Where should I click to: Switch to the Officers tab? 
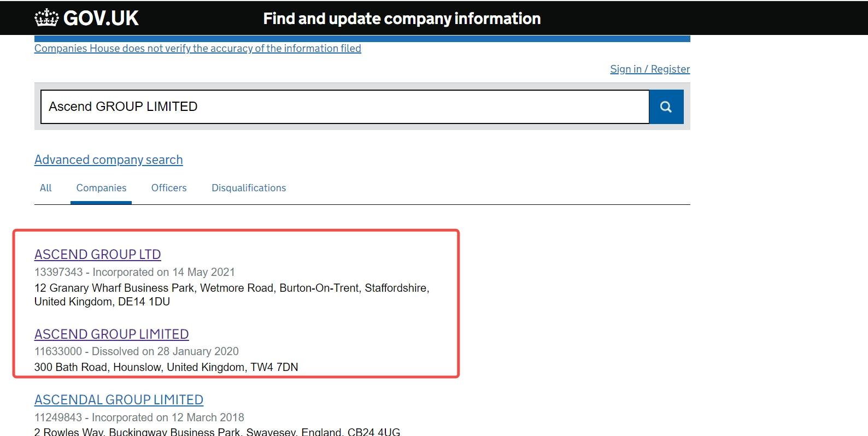pyautogui.click(x=169, y=188)
